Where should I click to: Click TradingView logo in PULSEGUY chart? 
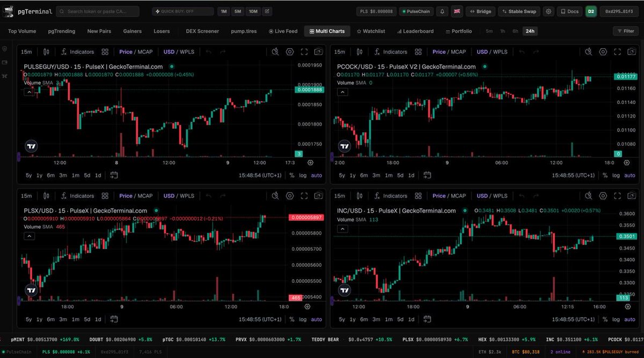coord(32,146)
